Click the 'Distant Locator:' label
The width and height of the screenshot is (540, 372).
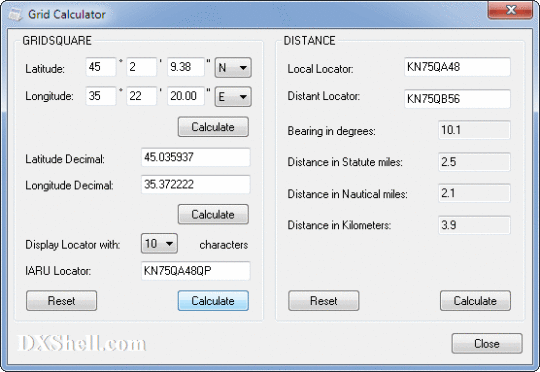pos(324,96)
